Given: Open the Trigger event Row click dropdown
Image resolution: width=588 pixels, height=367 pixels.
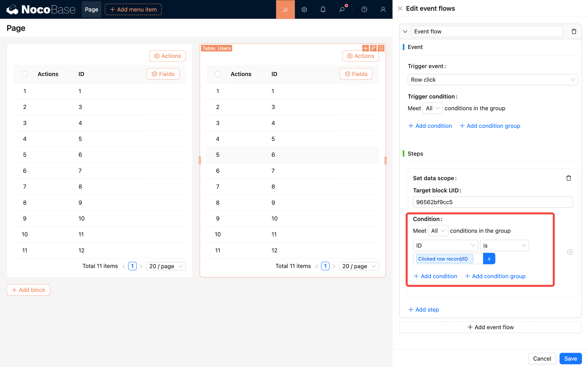Looking at the screenshot, I should [x=492, y=80].
